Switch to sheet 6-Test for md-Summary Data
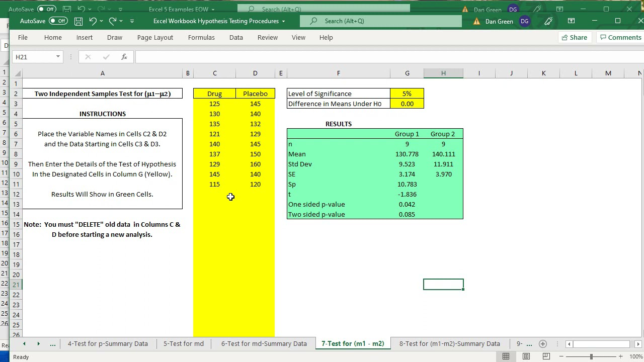The width and height of the screenshot is (644, 362). pyautogui.click(x=264, y=344)
